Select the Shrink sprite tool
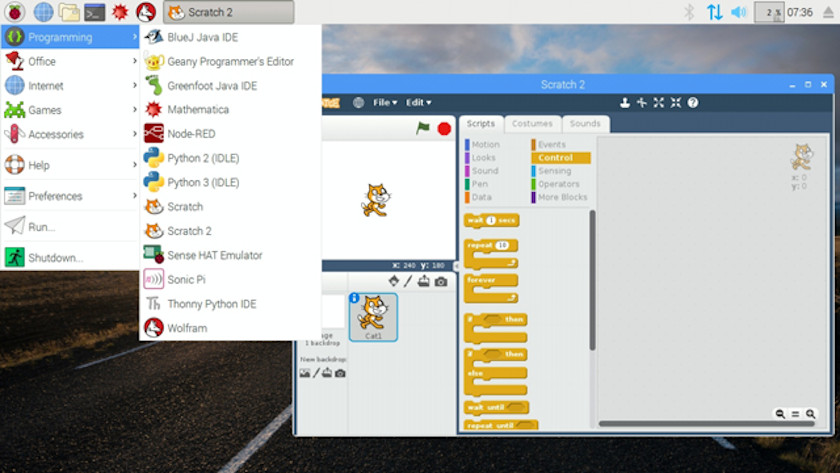 pos(676,102)
